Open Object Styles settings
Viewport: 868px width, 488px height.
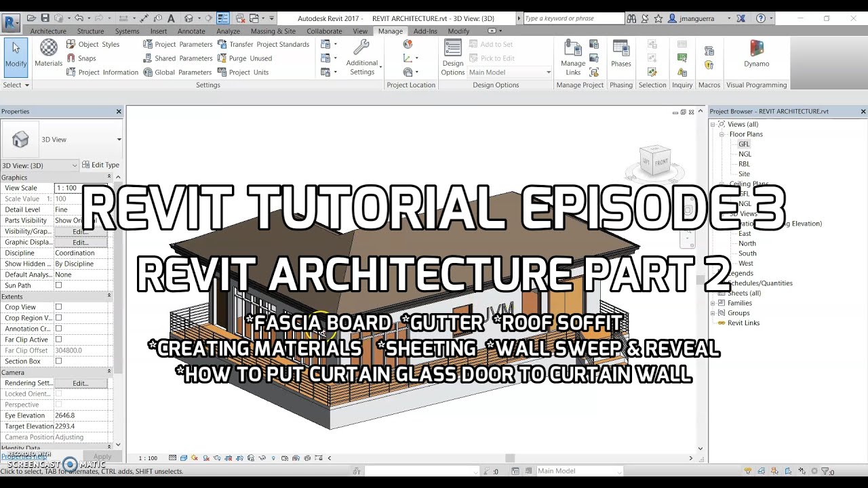(x=93, y=44)
